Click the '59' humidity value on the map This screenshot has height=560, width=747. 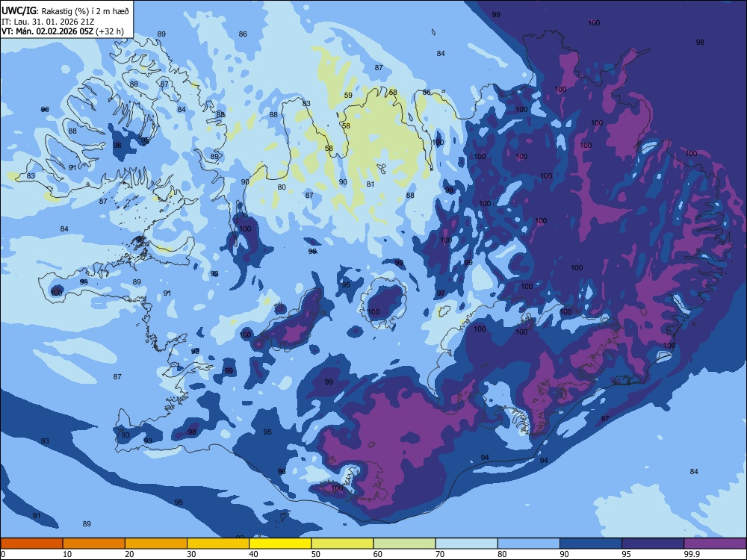(x=348, y=96)
